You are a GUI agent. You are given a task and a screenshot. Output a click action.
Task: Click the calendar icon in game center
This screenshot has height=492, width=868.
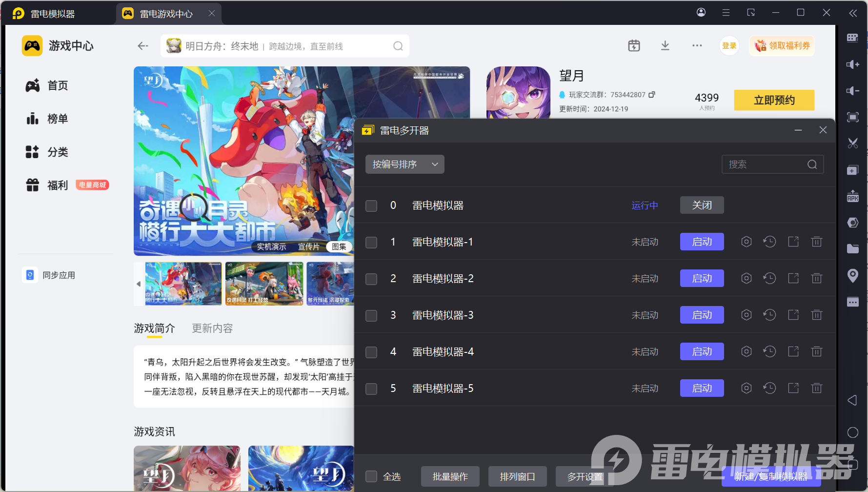[x=634, y=46]
